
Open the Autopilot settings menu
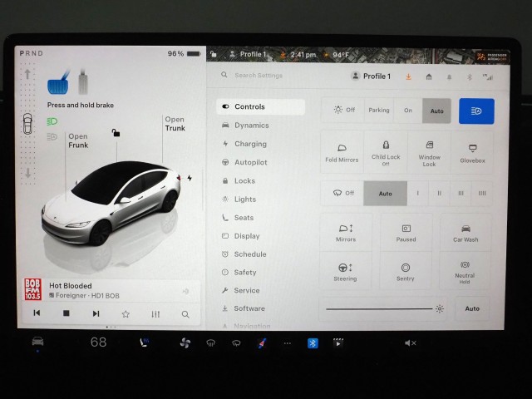pos(250,163)
